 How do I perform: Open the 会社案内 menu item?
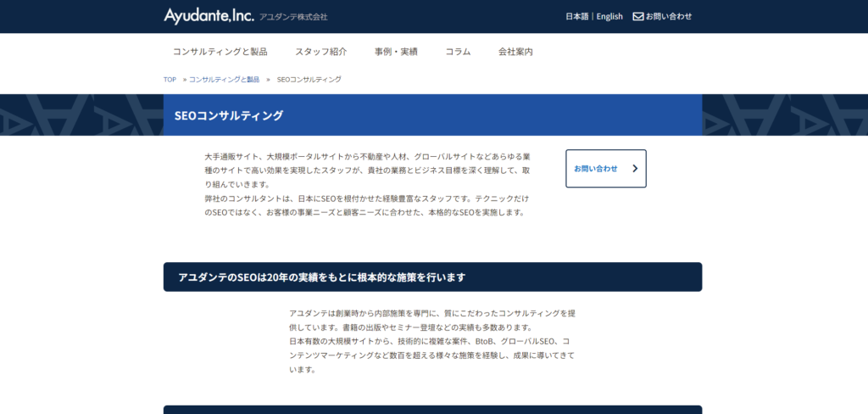(x=515, y=52)
